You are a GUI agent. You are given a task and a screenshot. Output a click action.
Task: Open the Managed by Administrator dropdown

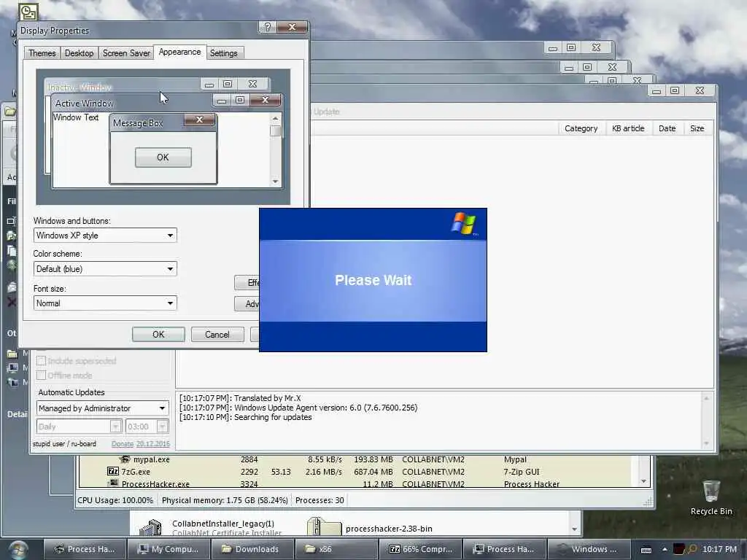click(102, 408)
